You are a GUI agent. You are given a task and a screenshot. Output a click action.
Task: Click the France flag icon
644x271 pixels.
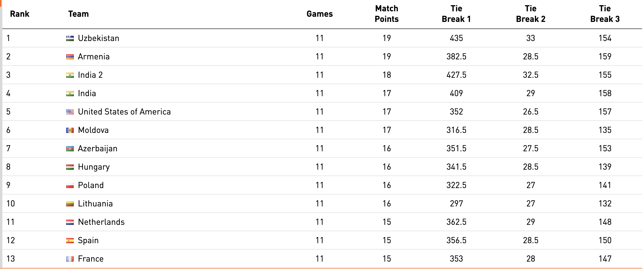click(70, 259)
